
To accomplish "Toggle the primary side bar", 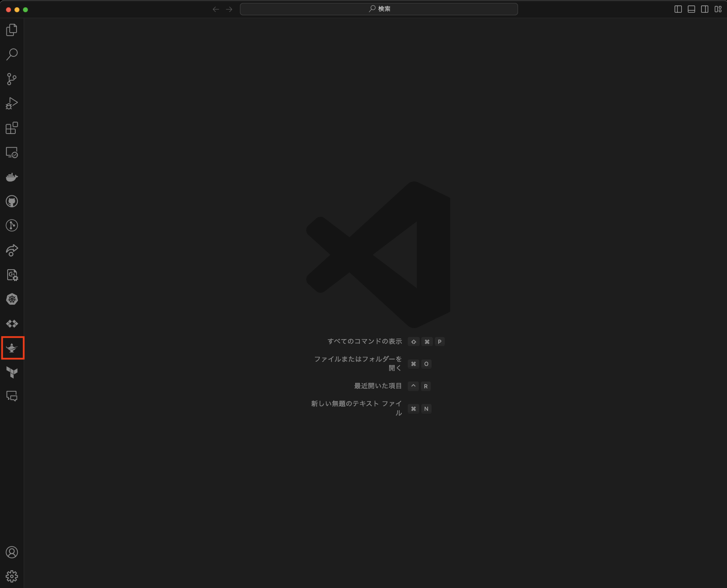I will [x=678, y=9].
